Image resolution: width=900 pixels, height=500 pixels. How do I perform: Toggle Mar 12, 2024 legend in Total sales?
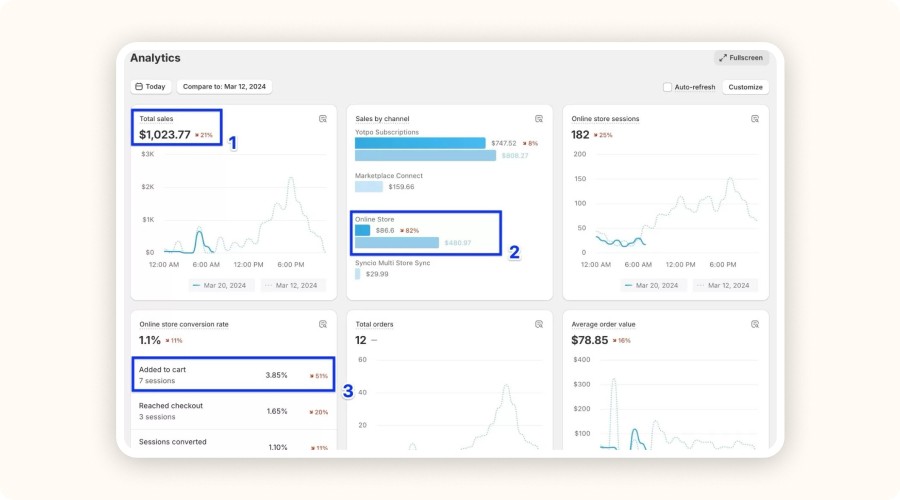pos(292,285)
